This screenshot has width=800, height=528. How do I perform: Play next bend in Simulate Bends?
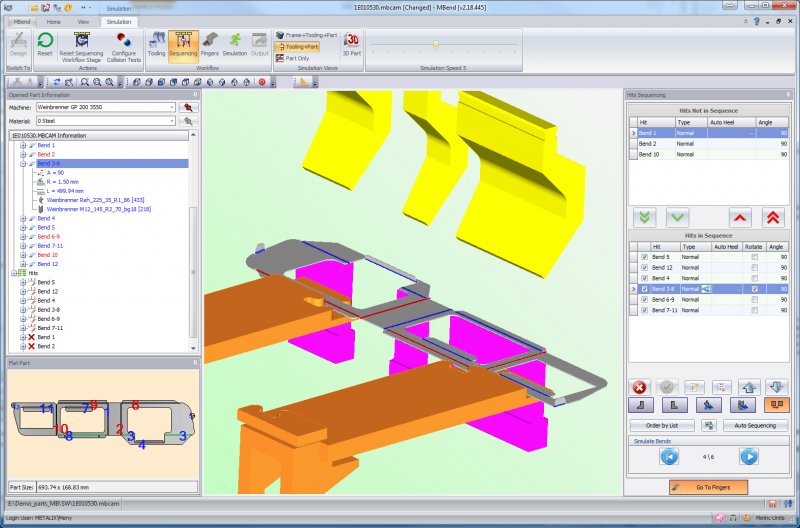[749, 457]
